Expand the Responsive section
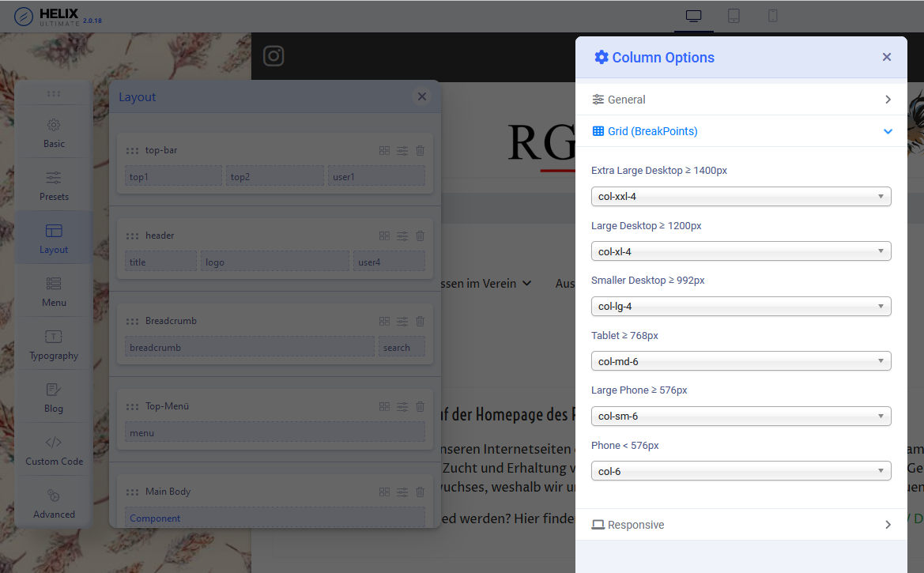The width and height of the screenshot is (924, 573). (741, 525)
